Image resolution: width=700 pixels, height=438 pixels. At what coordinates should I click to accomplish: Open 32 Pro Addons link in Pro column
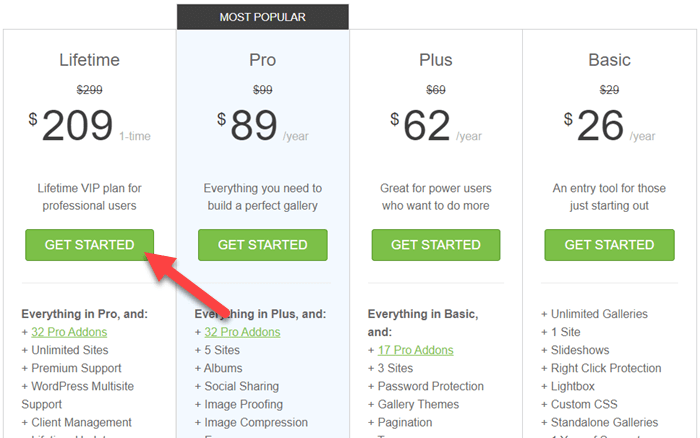coord(242,332)
